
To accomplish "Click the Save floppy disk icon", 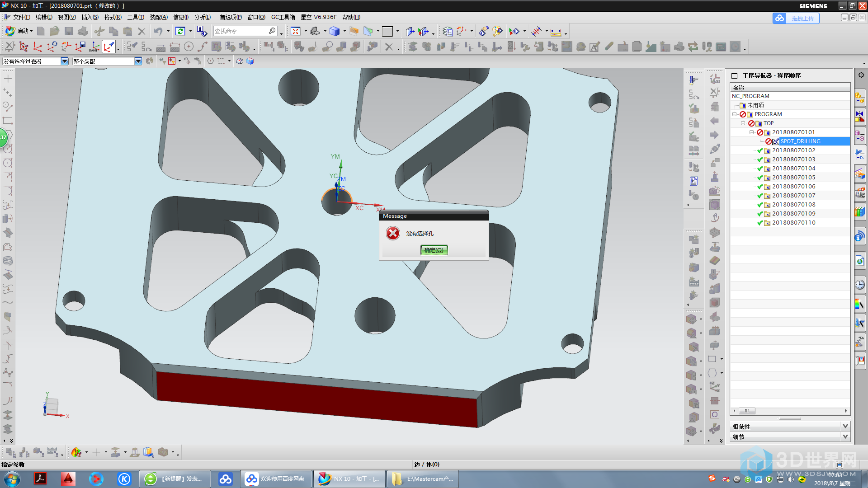I will pos(69,31).
